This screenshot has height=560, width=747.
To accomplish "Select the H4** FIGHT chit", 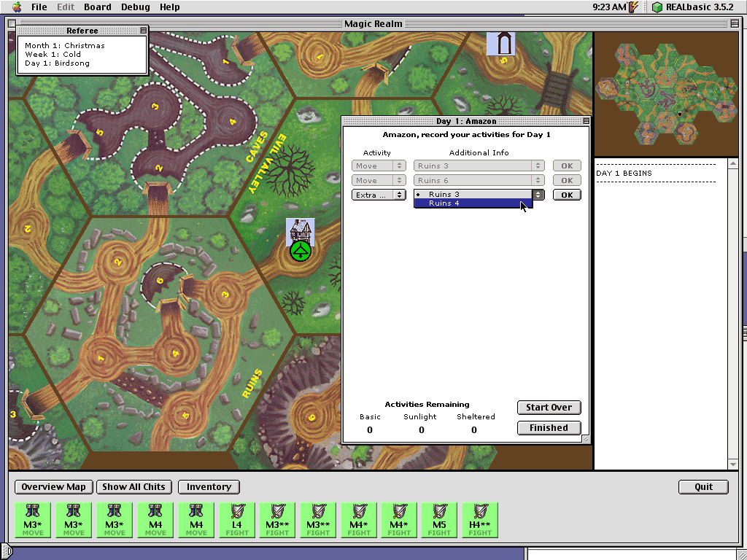I will pyautogui.click(x=480, y=520).
